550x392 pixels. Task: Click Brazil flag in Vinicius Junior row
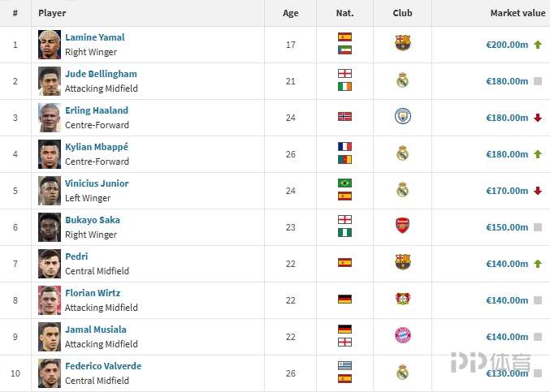click(344, 183)
